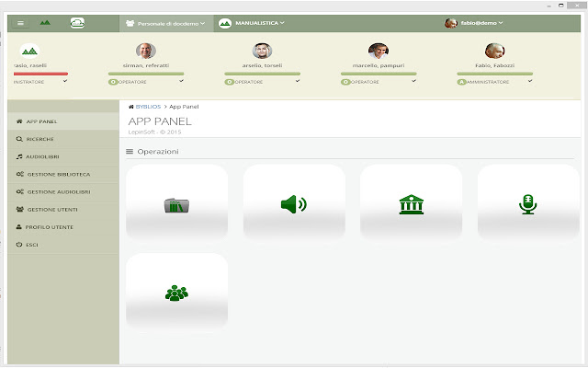
Task: Click Esci to log out
Action: [x=33, y=244]
